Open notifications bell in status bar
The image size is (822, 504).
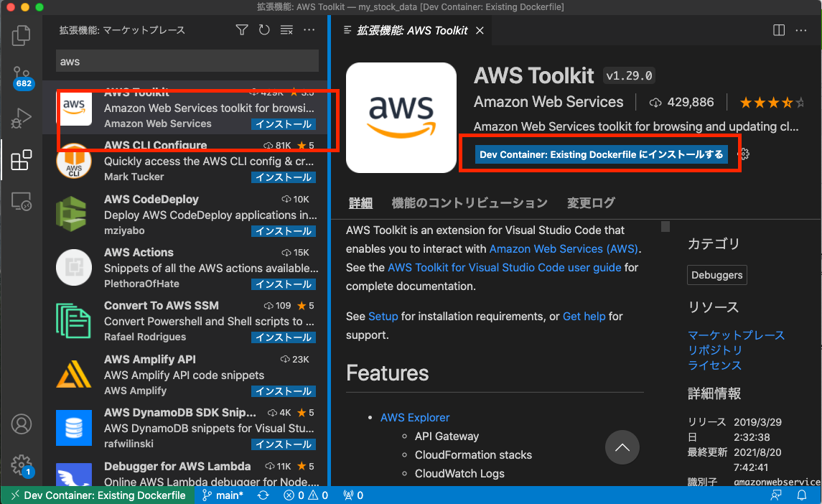[x=802, y=495]
